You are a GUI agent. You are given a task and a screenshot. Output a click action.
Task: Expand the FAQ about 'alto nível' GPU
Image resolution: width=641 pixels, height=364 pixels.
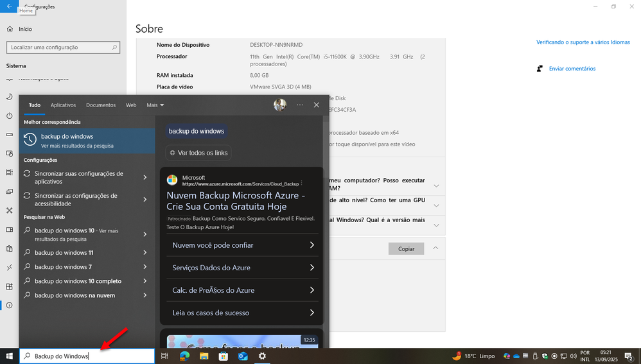click(x=436, y=205)
